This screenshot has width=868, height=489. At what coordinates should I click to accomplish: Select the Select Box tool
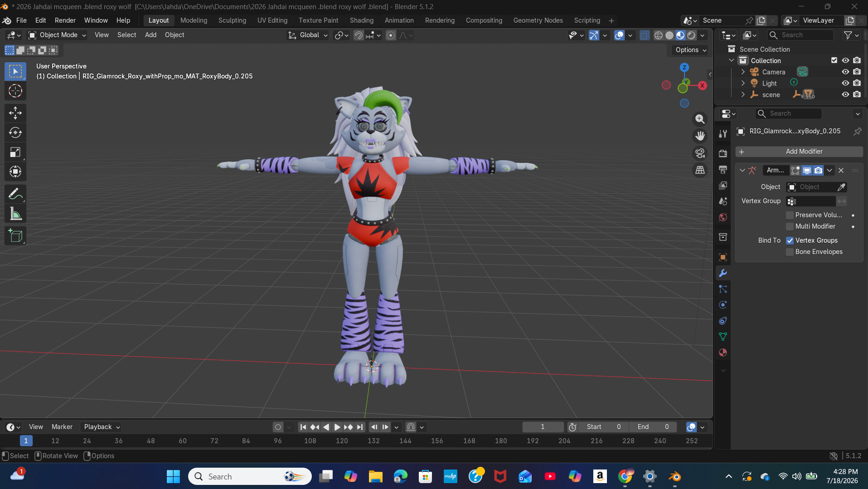pyautogui.click(x=15, y=71)
